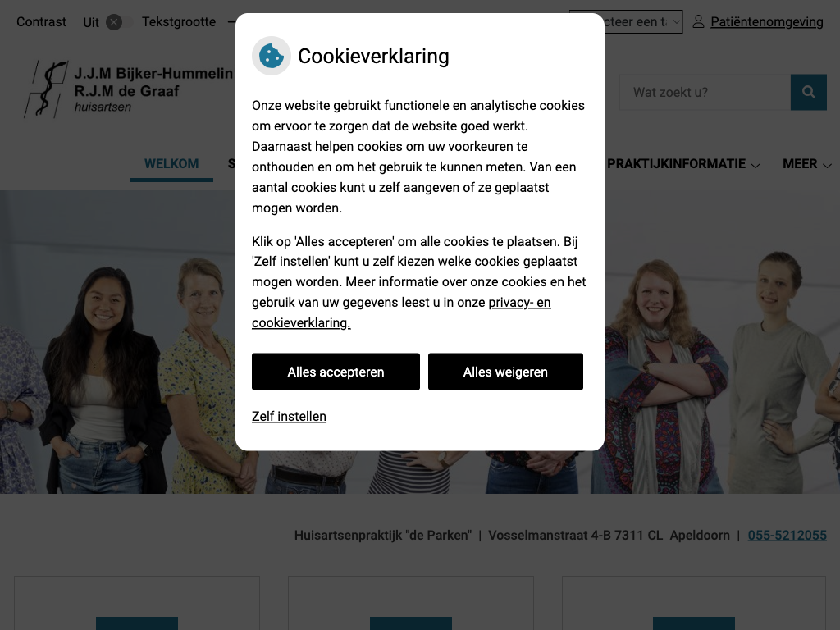Click the Wat zoekt u? search field
Screen dimensions: 840x630
705,92
